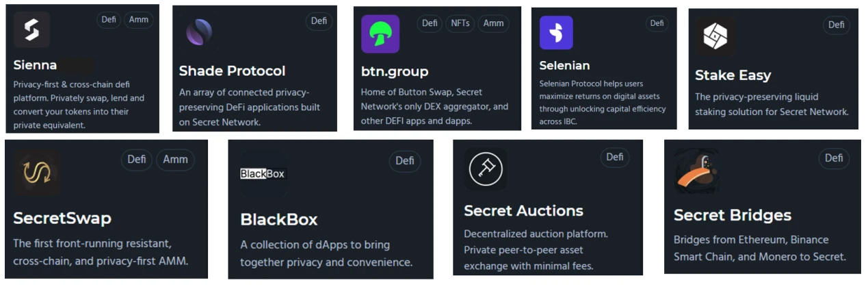
Task: Select the Selenian purple logo icon
Action: pos(556,32)
